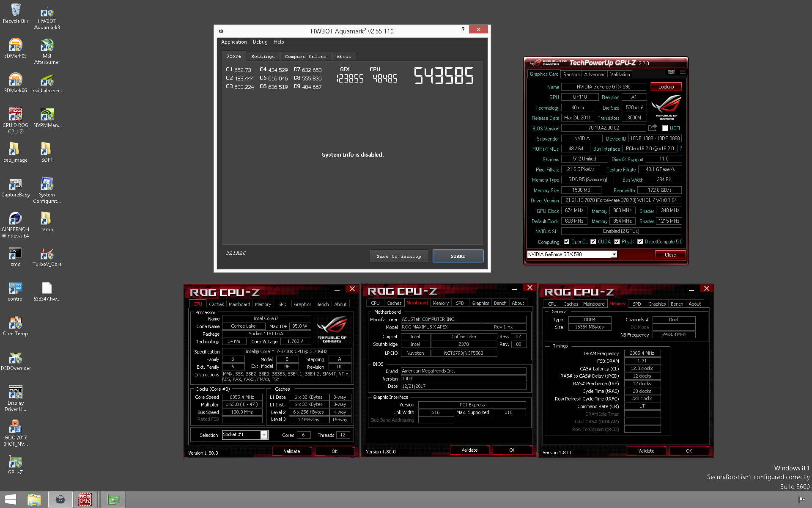Image resolution: width=812 pixels, height=508 pixels.
Task: Toggle the PhysX checkbox in GPU-Z
Action: [617, 242]
